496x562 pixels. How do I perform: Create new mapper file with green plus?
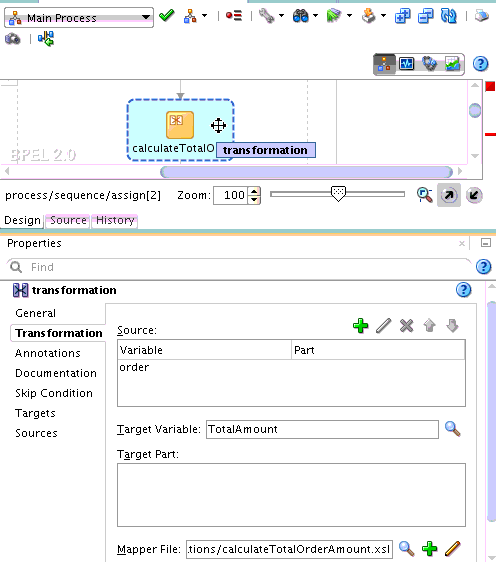429,549
